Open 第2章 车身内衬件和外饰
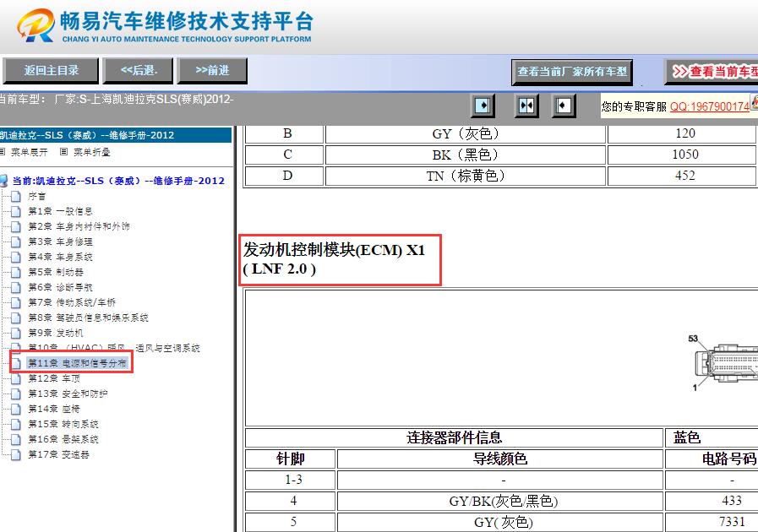Viewport: 758px width, 532px height. pos(79,226)
